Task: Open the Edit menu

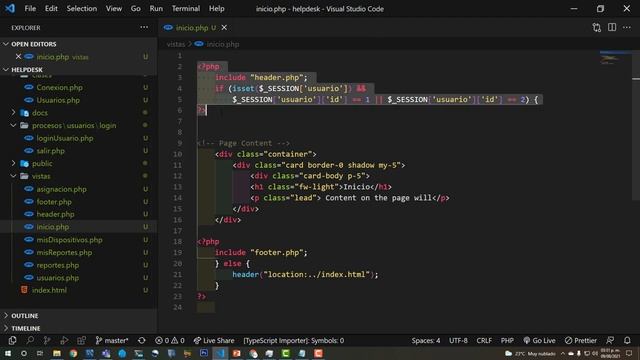Action: click(x=51, y=8)
